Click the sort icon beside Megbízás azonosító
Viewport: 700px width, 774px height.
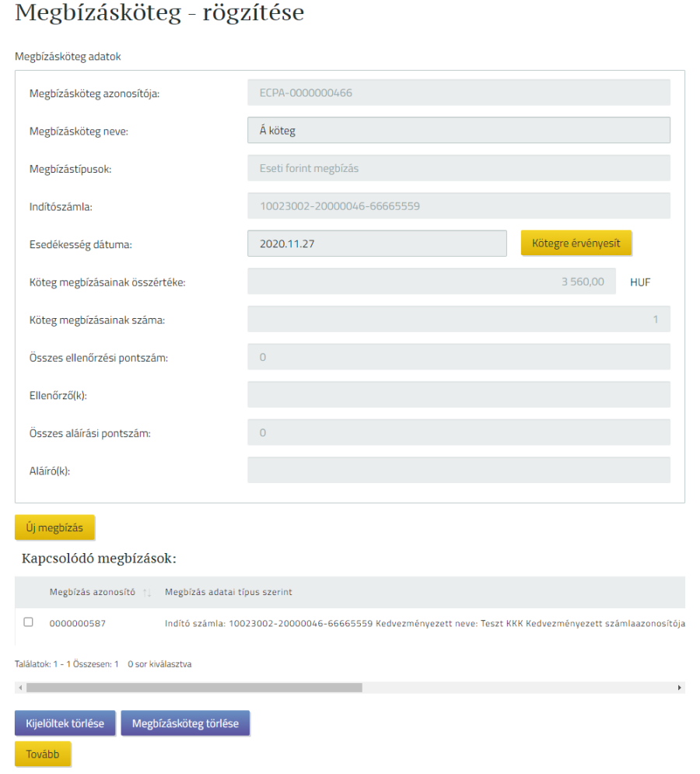tap(145, 594)
